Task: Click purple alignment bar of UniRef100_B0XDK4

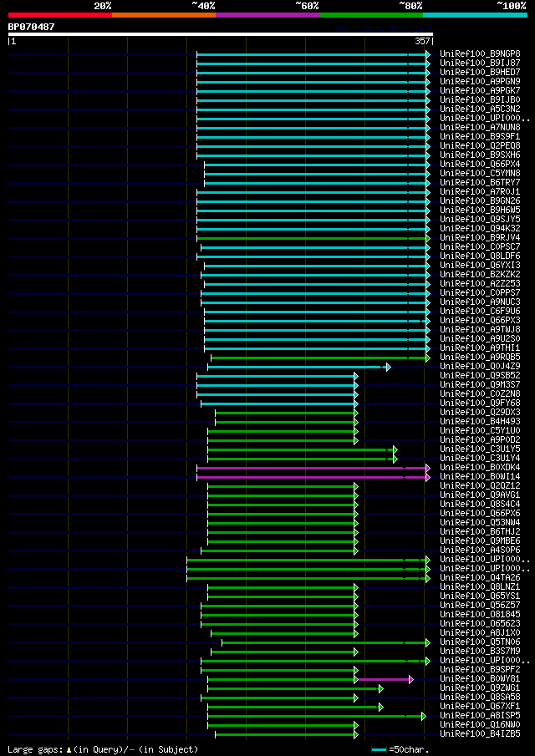Action: [311, 468]
